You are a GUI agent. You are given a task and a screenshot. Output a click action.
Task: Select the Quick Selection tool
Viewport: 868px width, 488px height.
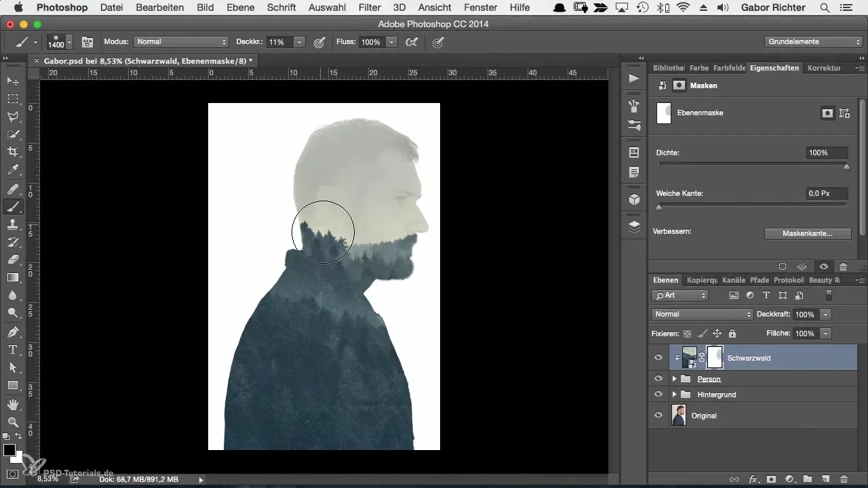coord(13,134)
